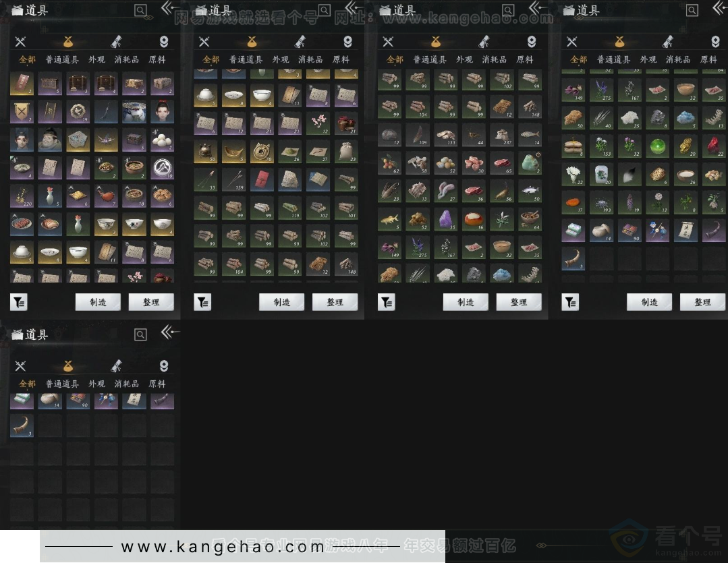Switch to the 外观 tab in the top-left panel
The width and height of the screenshot is (728, 563).
click(97, 59)
